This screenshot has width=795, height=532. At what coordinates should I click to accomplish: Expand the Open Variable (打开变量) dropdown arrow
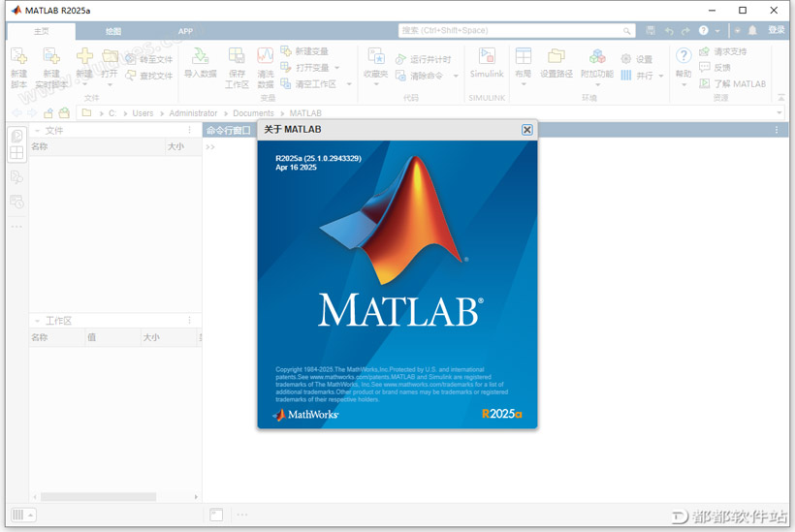tap(337, 68)
